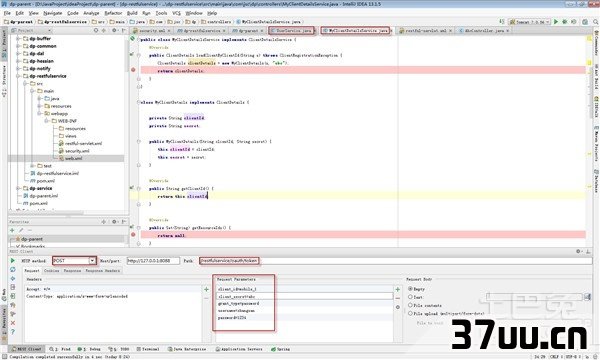Add to Favorites with plus icon
The width and height of the screenshot is (600, 360).
12,230
